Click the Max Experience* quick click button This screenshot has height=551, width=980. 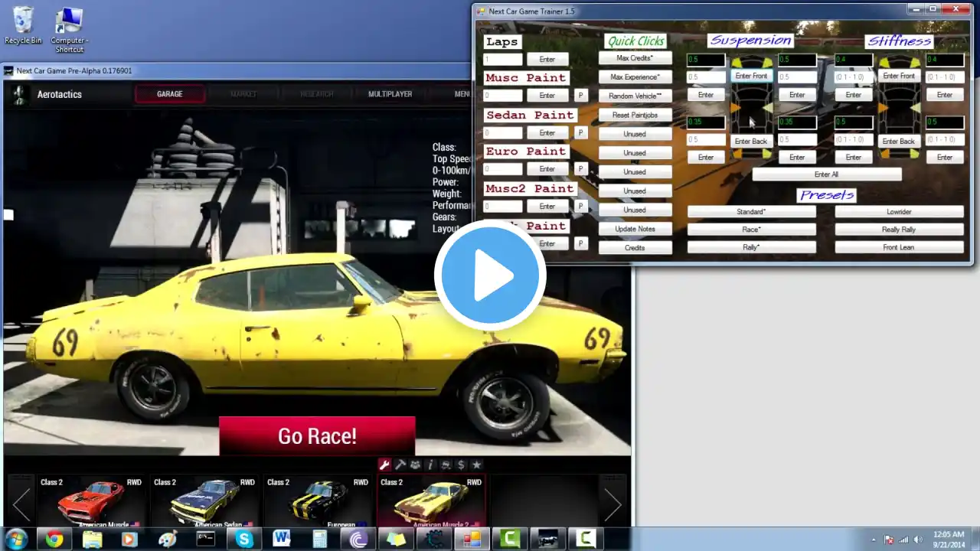tap(635, 77)
